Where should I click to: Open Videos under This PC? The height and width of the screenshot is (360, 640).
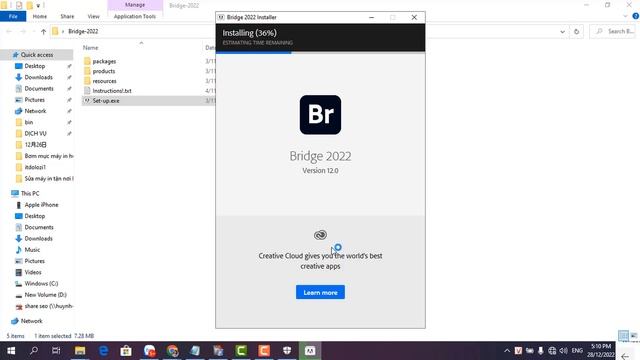click(33, 272)
